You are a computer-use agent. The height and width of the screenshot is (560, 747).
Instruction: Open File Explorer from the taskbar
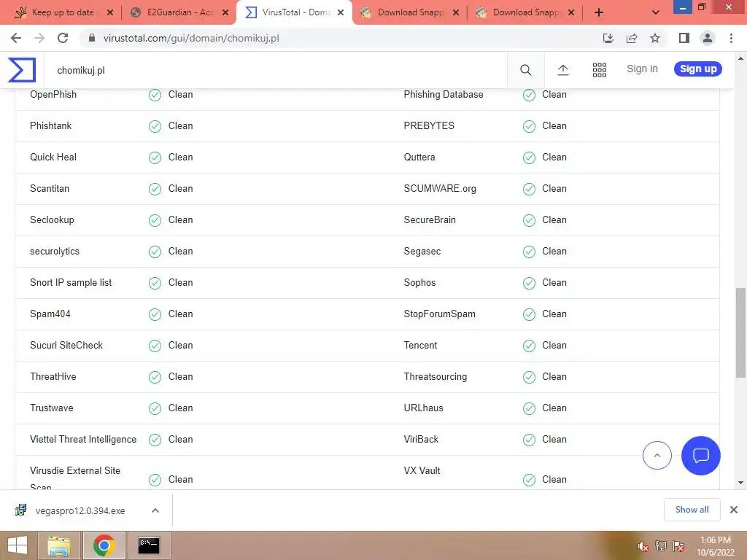tap(59, 545)
